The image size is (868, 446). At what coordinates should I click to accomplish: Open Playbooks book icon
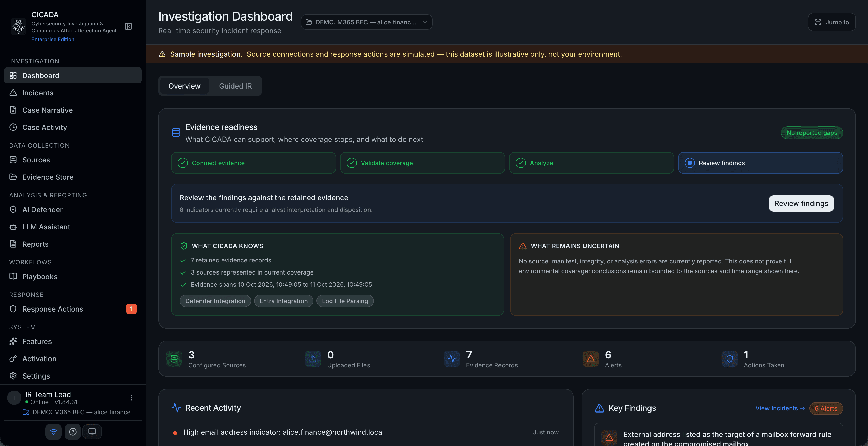[13, 276]
